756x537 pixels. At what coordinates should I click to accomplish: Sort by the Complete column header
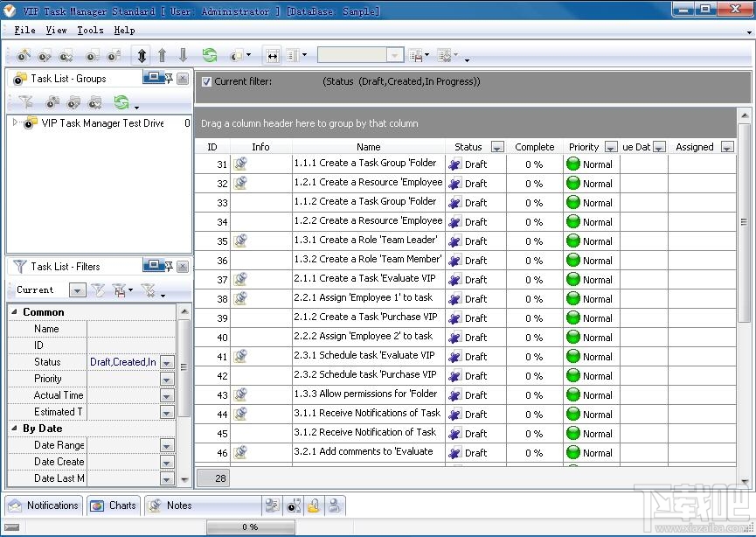534,147
